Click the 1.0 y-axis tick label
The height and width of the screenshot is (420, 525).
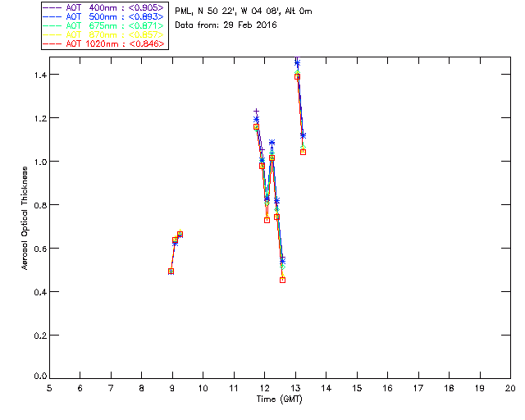(40, 162)
